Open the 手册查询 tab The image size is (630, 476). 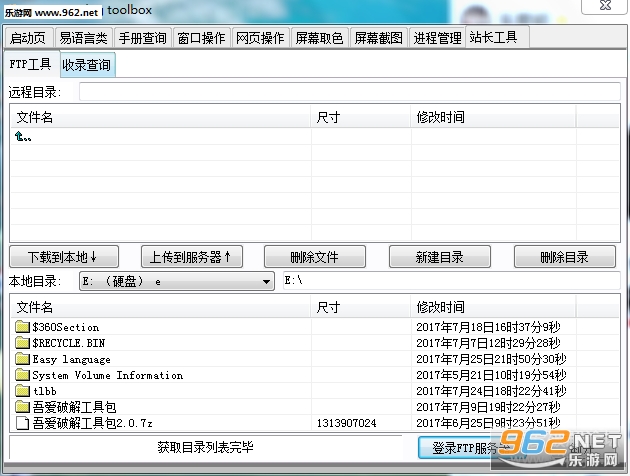click(143, 38)
